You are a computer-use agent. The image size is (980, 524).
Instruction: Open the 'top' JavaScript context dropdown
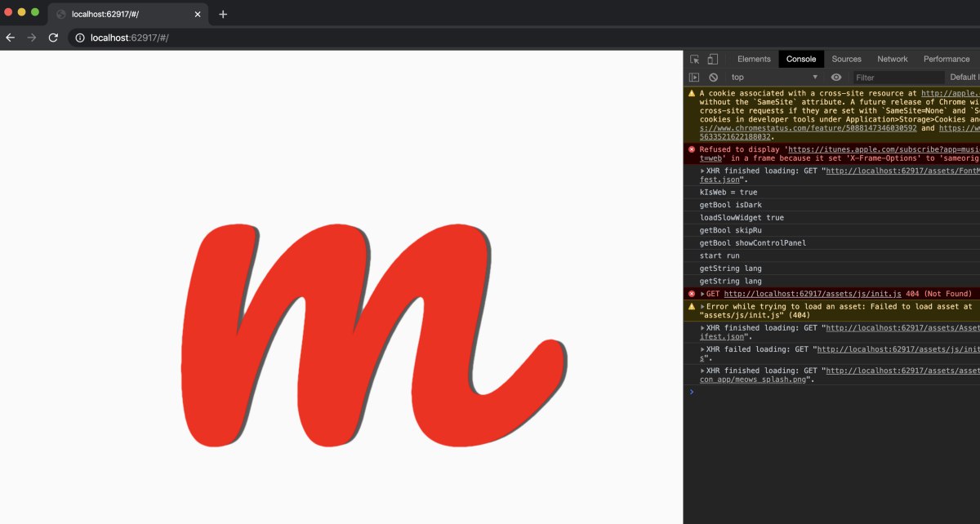point(774,77)
